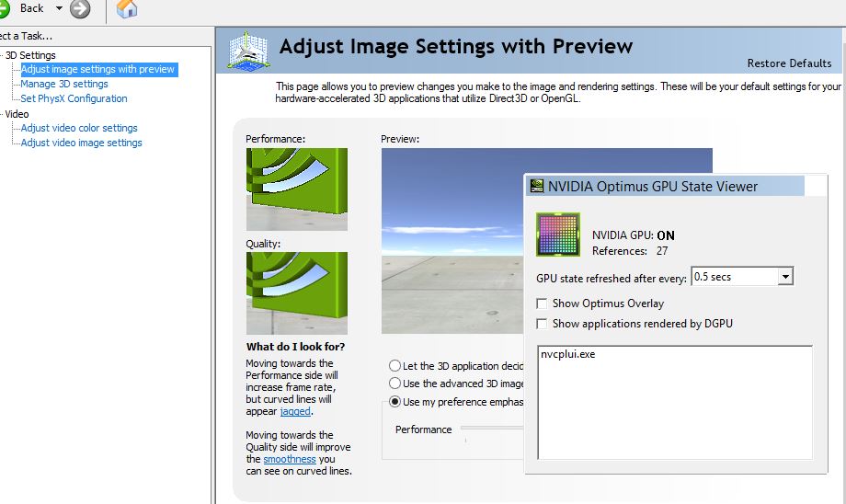Click the NVIDIA GPU: ON status text

[x=634, y=235]
